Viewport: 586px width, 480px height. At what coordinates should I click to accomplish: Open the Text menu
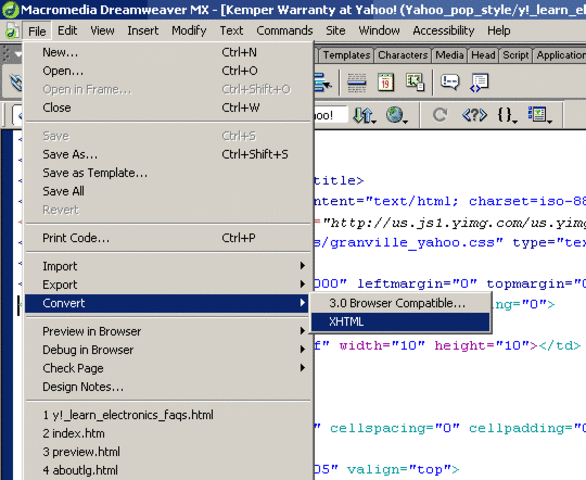click(x=231, y=31)
